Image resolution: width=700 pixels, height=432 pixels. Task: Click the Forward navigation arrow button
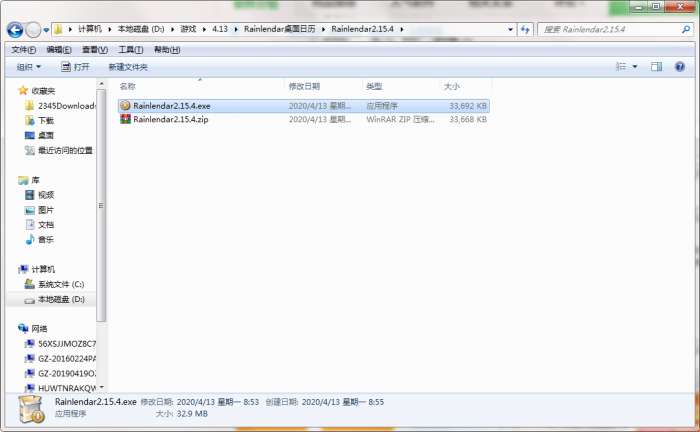(33, 30)
